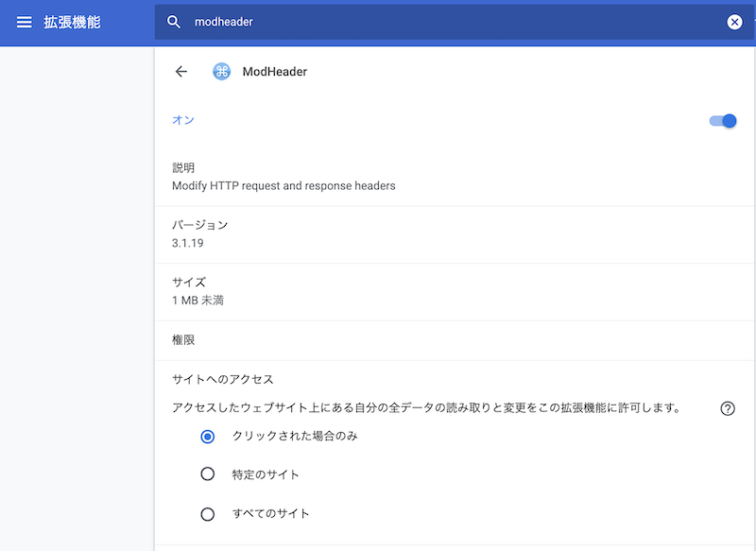
Task: Open the extensions page hamburger menu
Action: pyautogui.click(x=24, y=22)
